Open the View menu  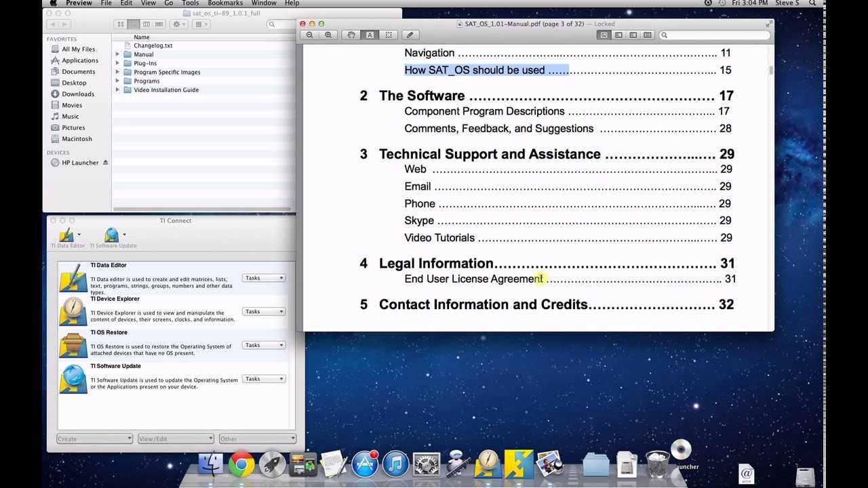[148, 3]
